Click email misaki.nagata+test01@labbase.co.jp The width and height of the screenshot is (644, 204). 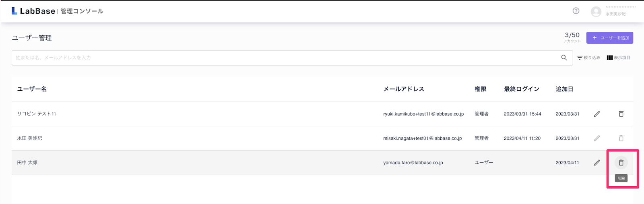click(422, 138)
